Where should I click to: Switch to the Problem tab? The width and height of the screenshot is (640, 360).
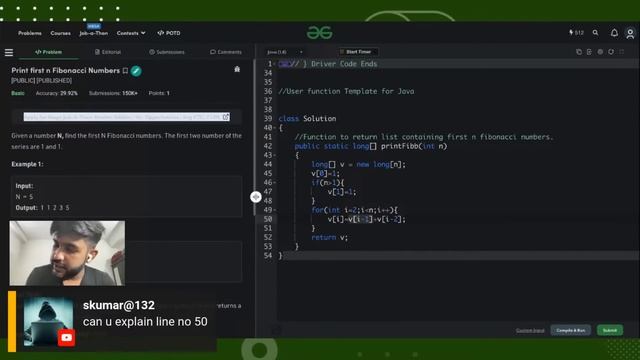48,52
